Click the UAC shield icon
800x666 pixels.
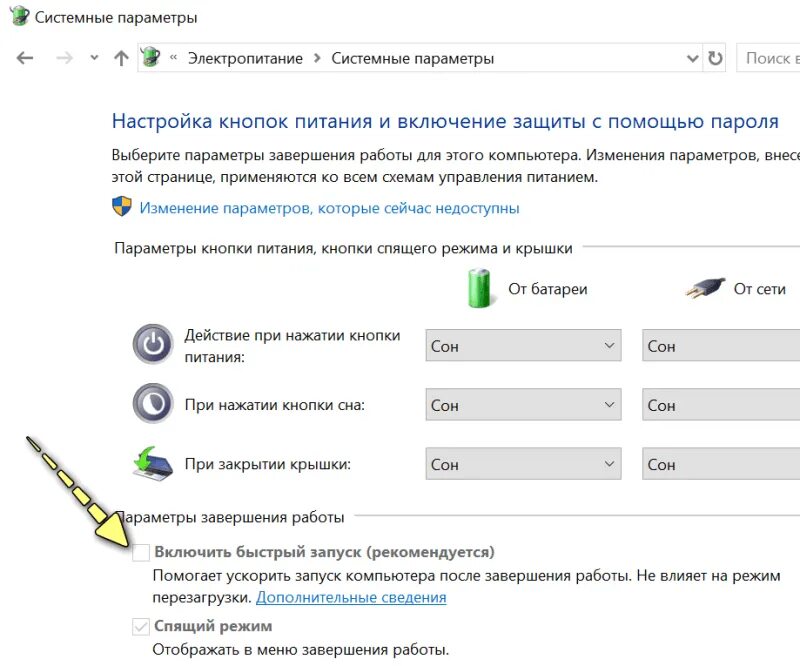(x=121, y=207)
